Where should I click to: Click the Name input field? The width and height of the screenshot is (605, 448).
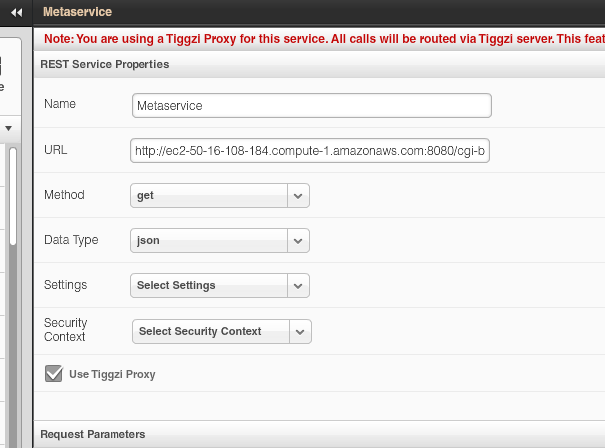click(x=311, y=105)
